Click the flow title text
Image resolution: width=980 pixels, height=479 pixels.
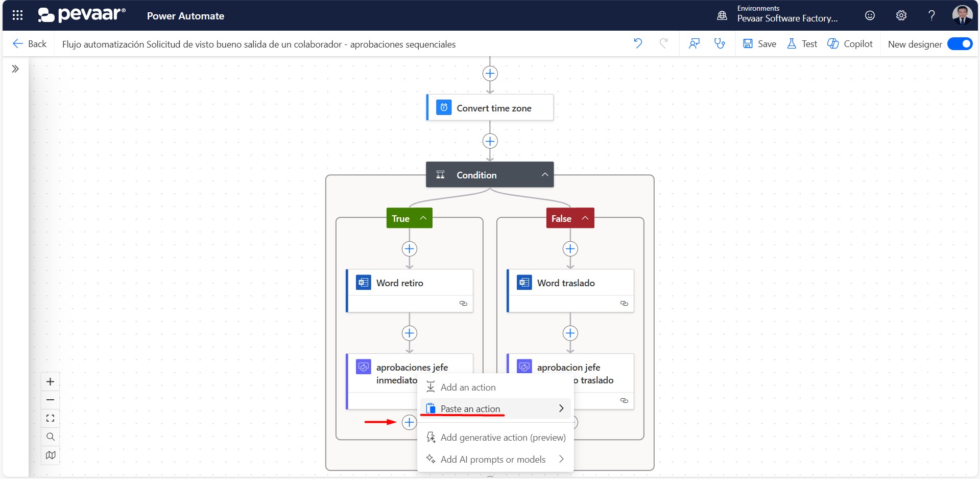click(259, 44)
